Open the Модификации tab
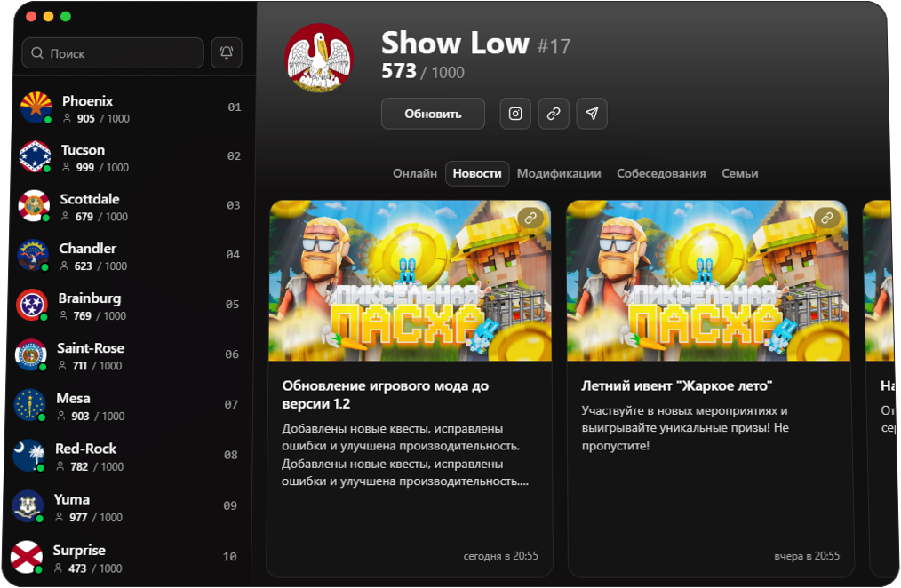 tap(559, 174)
